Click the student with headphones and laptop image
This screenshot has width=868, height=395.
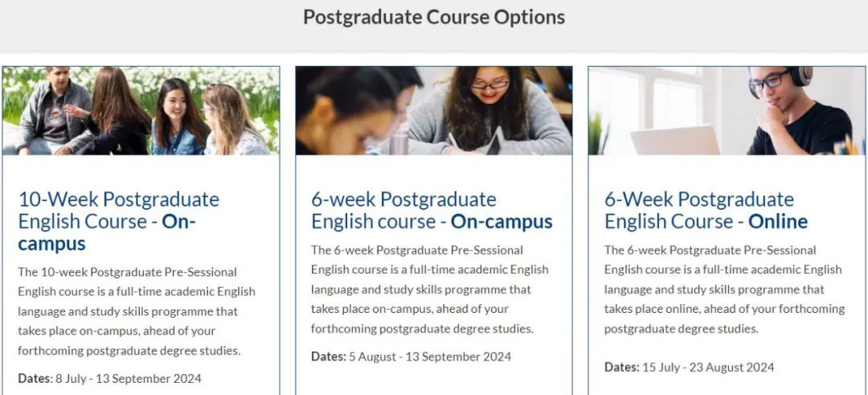click(x=727, y=111)
